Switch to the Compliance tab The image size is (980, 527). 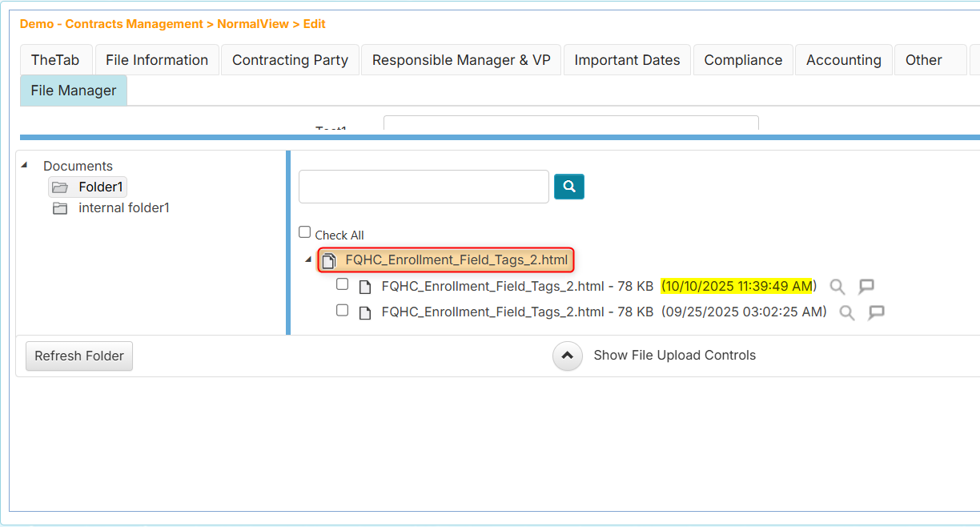click(742, 59)
